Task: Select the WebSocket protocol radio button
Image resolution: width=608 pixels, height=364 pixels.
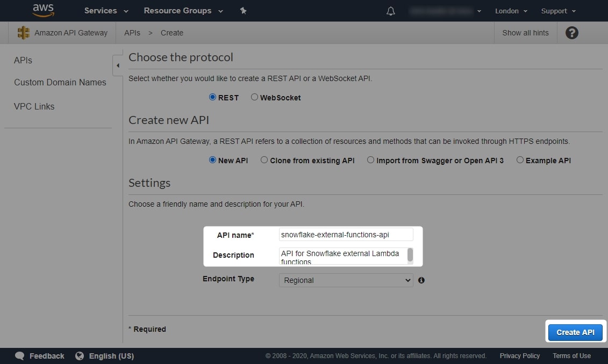Action: 254,97
